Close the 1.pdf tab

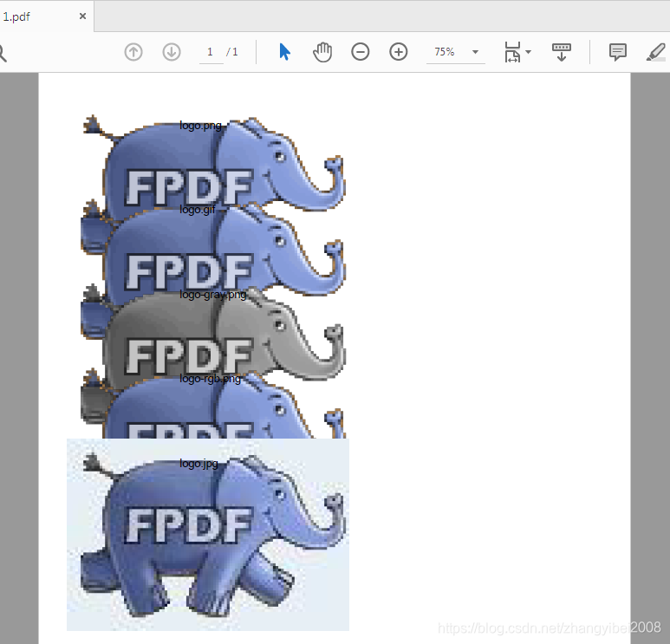(x=83, y=16)
